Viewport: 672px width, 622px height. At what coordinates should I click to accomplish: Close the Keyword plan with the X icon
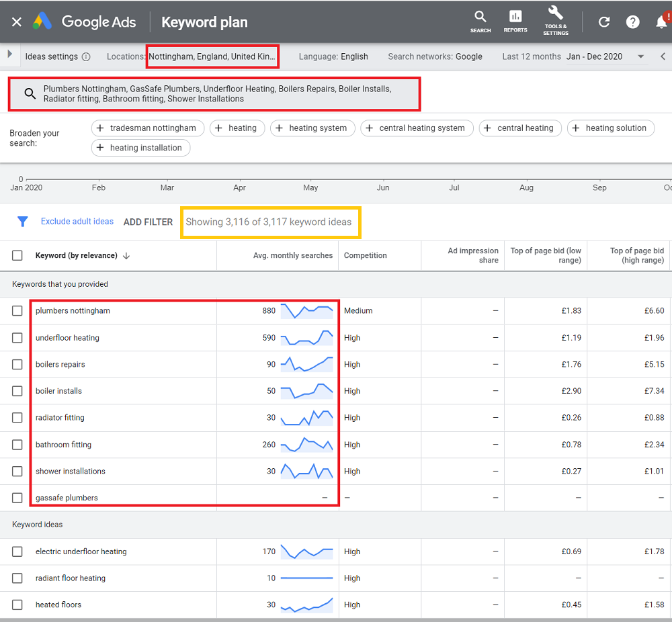pyautogui.click(x=16, y=22)
